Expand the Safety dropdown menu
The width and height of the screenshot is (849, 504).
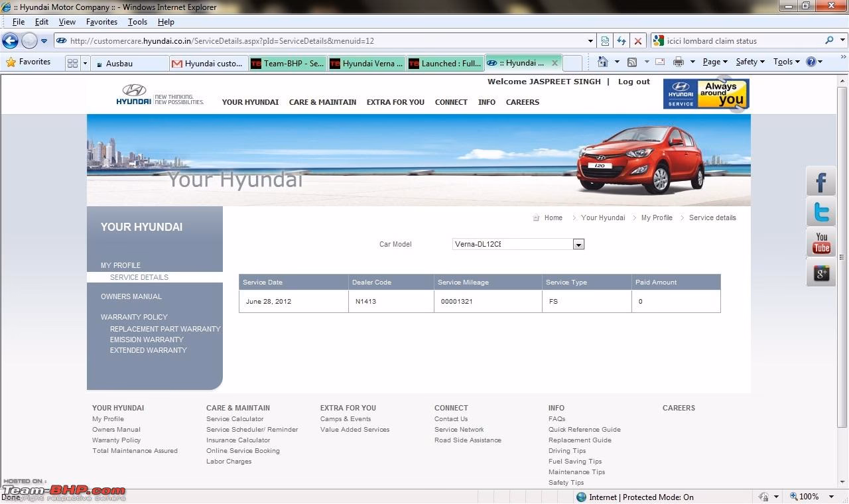click(x=750, y=61)
